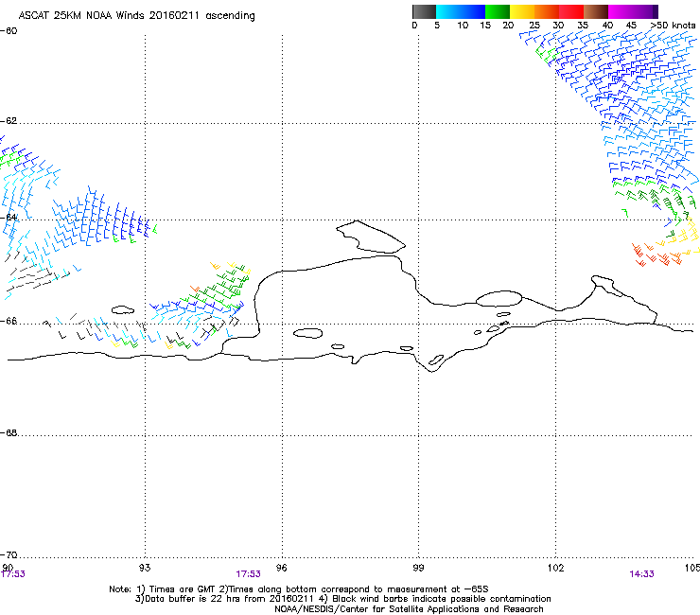The image size is (700, 615).
Task: Click the "-68" latitude axis label
Action: [9, 432]
